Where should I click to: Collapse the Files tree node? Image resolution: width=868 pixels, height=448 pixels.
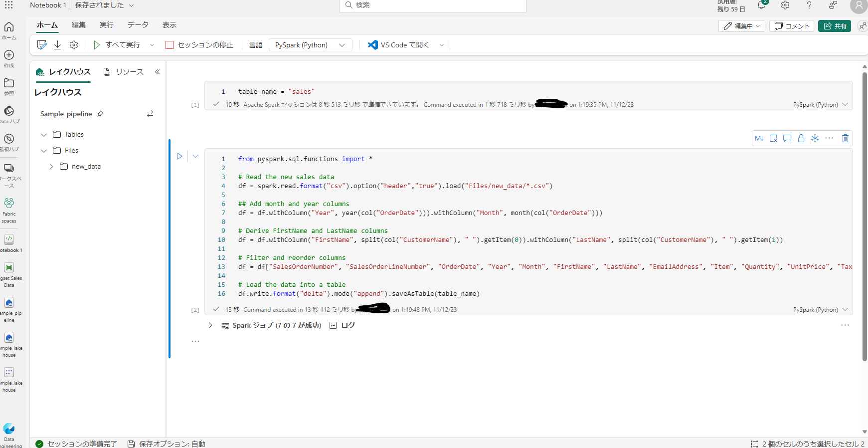point(44,151)
